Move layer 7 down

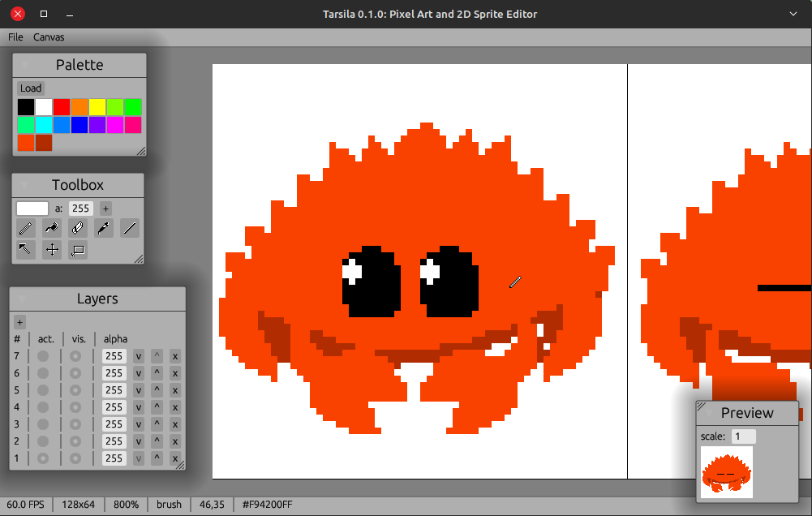(138, 356)
